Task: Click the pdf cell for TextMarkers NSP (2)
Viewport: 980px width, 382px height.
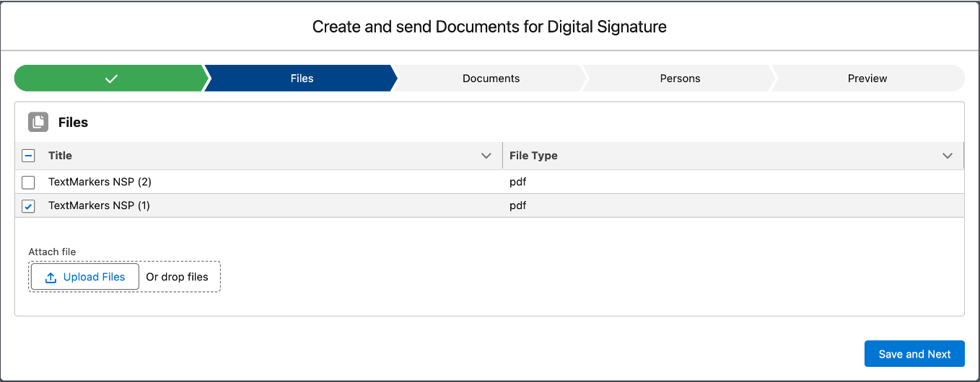Action: click(517, 182)
